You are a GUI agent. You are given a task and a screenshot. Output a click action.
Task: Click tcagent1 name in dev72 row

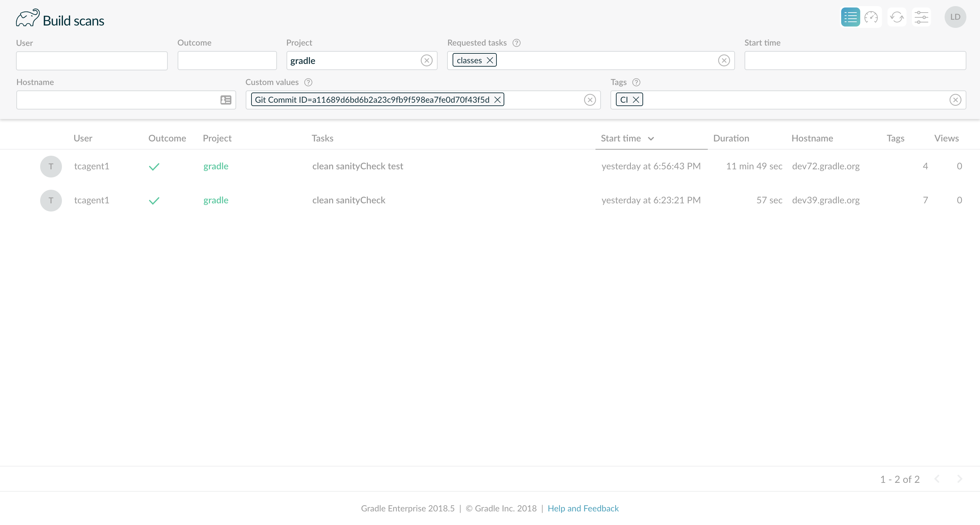tap(92, 167)
